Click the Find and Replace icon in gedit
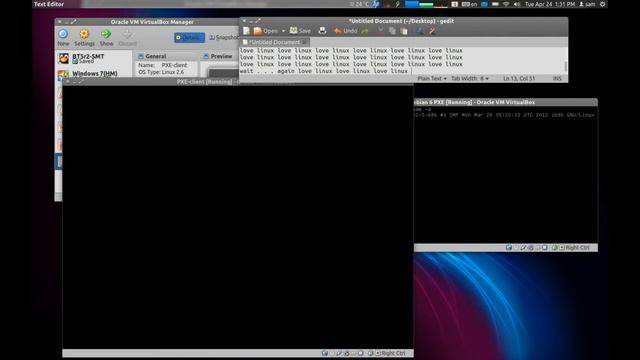640x360 pixels. (432, 31)
